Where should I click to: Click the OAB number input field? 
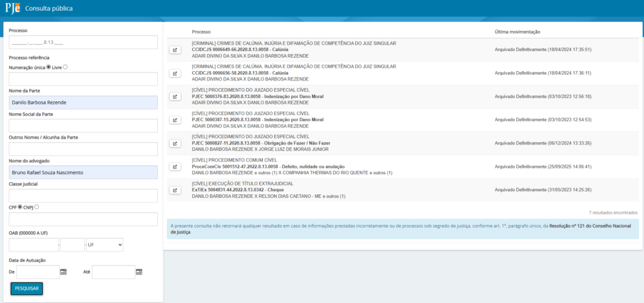click(34, 245)
